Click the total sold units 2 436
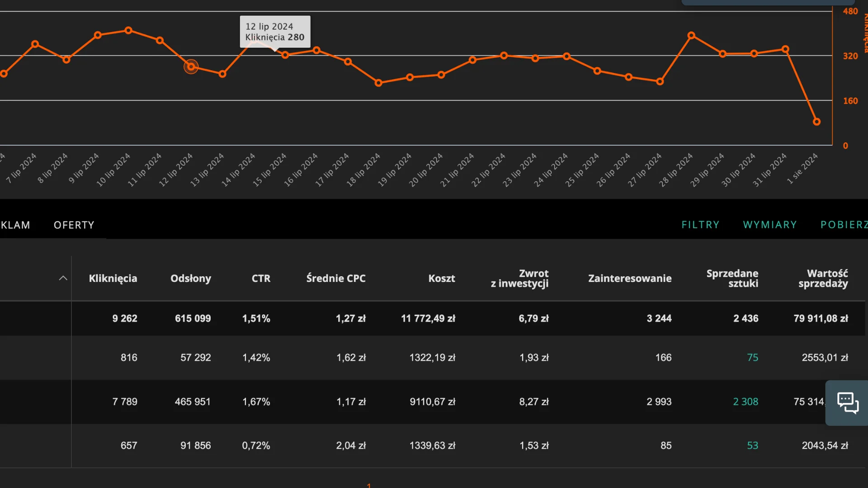The height and width of the screenshot is (488, 868). pyautogui.click(x=746, y=319)
